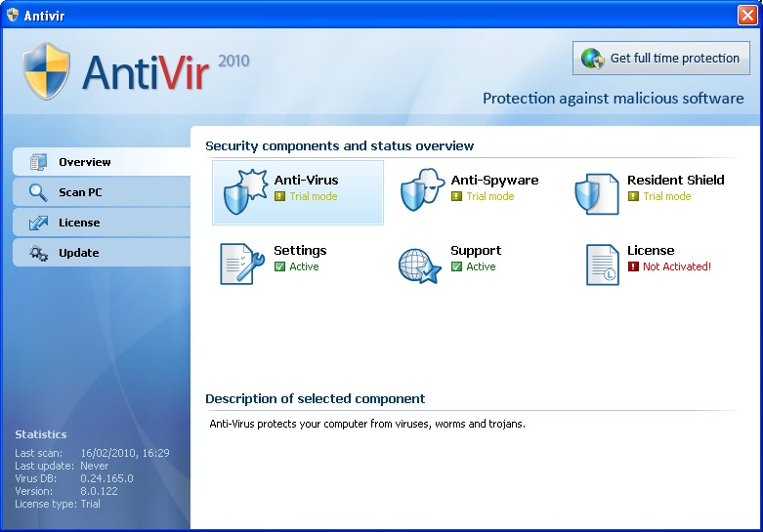Select the Resident Shield component label
The image size is (763, 532).
click(x=675, y=180)
